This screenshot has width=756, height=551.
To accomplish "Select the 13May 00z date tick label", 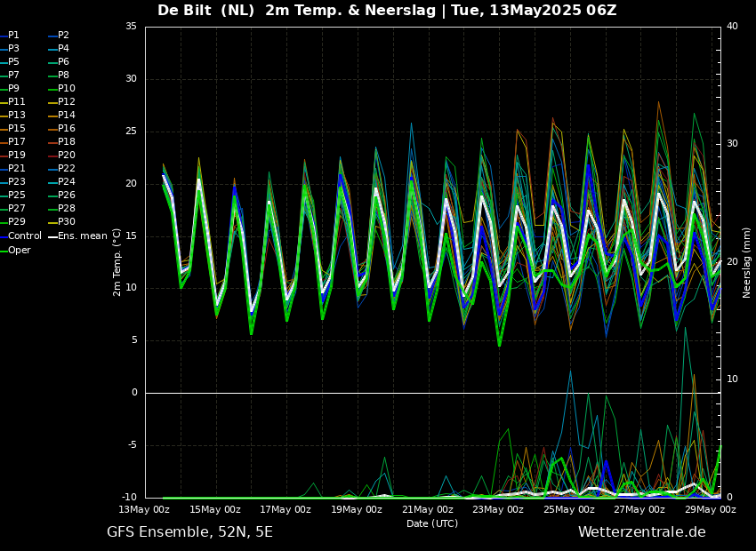I will point(144,510).
